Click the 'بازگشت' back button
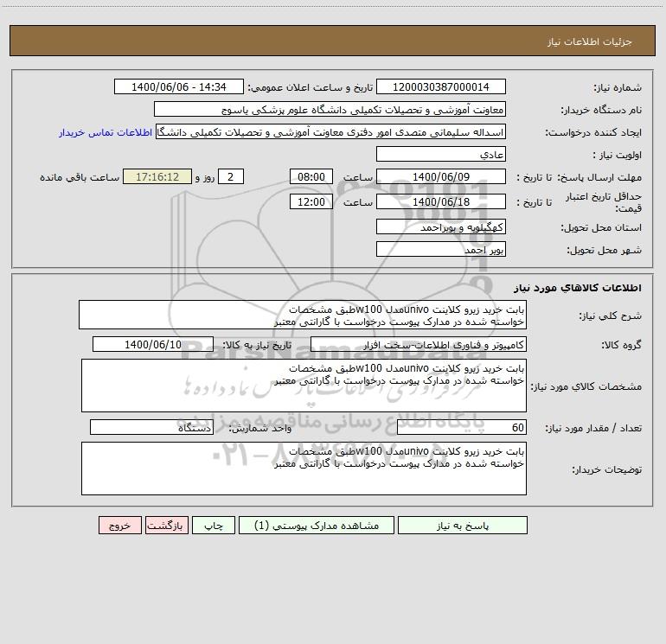Viewport: 666px width, 644px height. coord(166,525)
